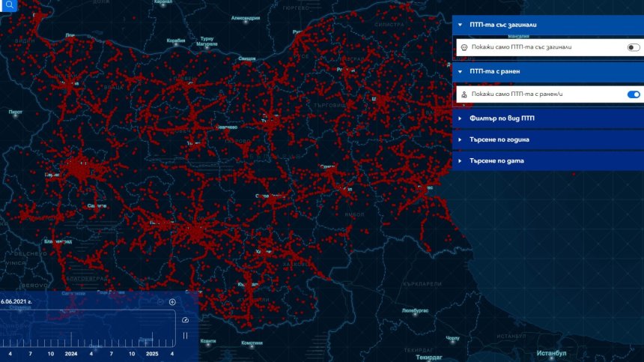Enable showing only accidents with fatalities
Image resolution: width=644 pixels, height=362 pixels.
[634, 47]
